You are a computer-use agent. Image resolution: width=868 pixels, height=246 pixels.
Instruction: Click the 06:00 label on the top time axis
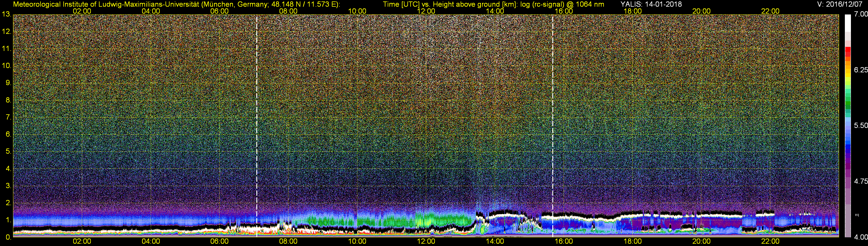[219, 11]
